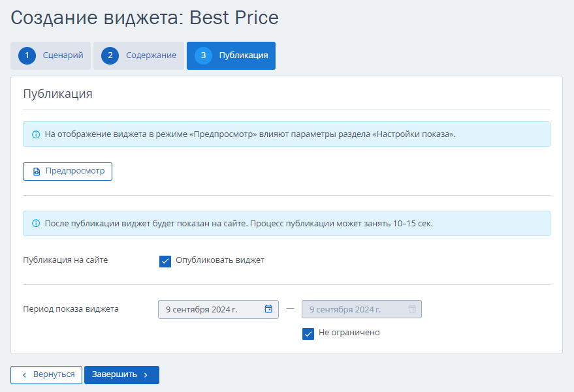The height and width of the screenshot is (392, 574).
Task: Open the Сценарий step tab
Action: click(x=50, y=55)
